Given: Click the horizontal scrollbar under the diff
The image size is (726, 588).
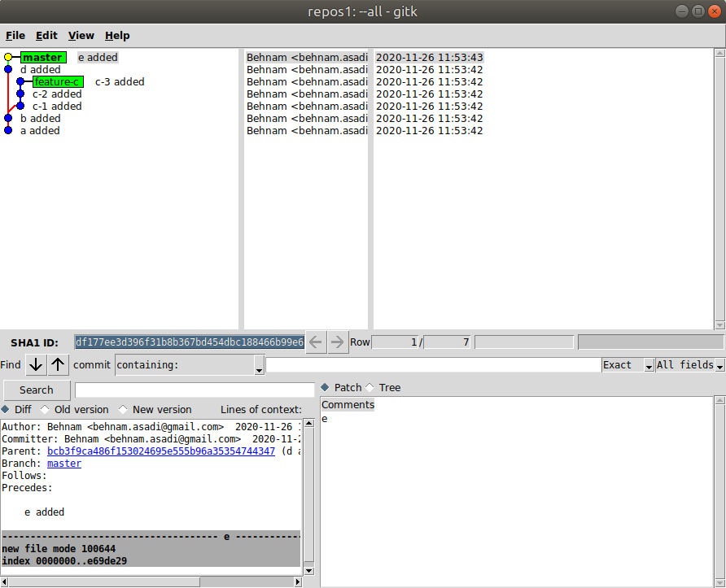Looking at the screenshot, I should click(x=151, y=581).
